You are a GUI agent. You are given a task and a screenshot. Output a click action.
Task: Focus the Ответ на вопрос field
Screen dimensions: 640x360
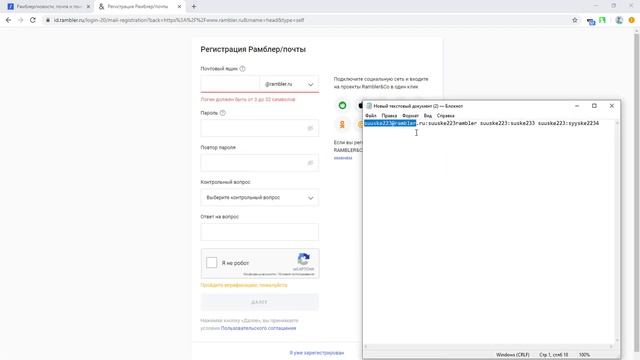[x=260, y=232]
